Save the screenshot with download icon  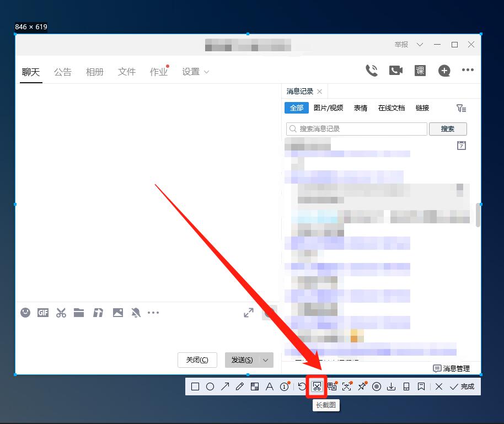point(391,387)
